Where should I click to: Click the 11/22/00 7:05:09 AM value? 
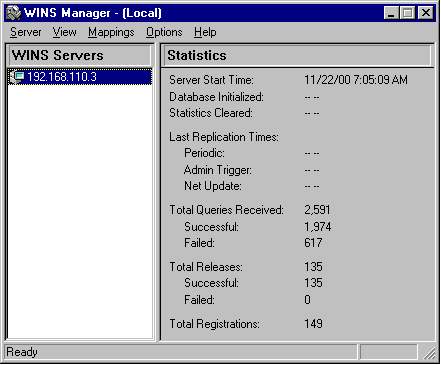pos(356,80)
